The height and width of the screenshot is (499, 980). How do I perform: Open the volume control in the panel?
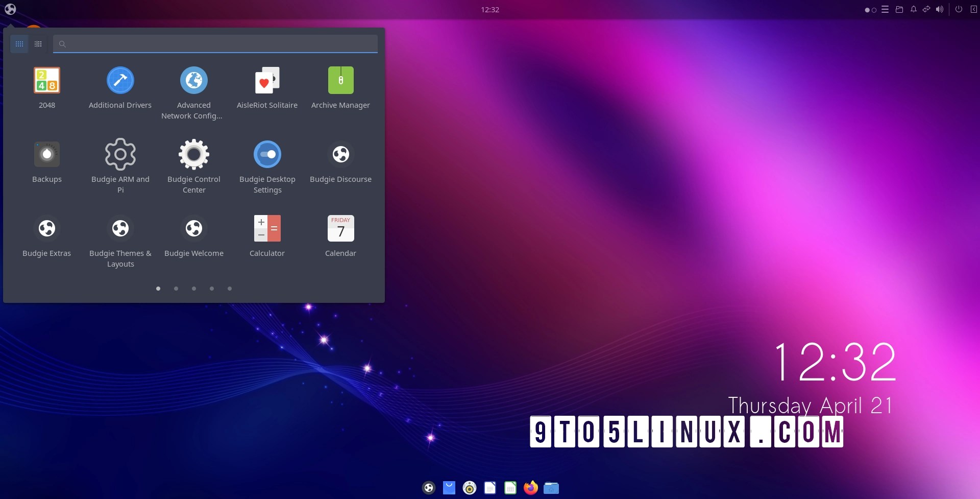pos(939,9)
